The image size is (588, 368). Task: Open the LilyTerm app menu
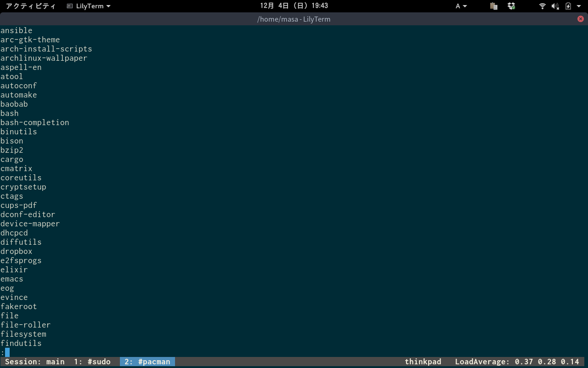pos(89,6)
